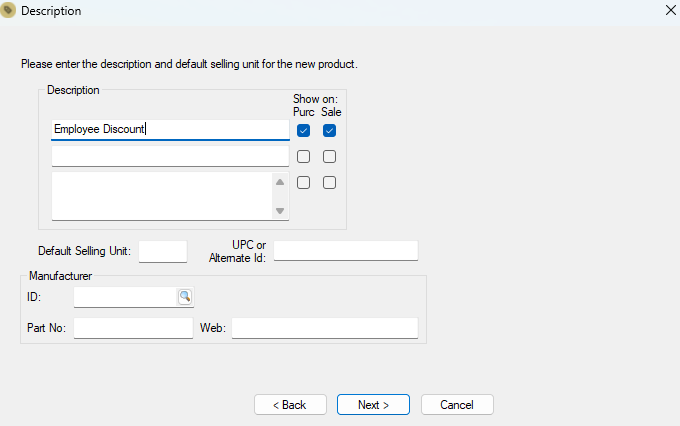Focus the Manufacturer Web field
Screen dimensions: 680x426
(325, 328)
